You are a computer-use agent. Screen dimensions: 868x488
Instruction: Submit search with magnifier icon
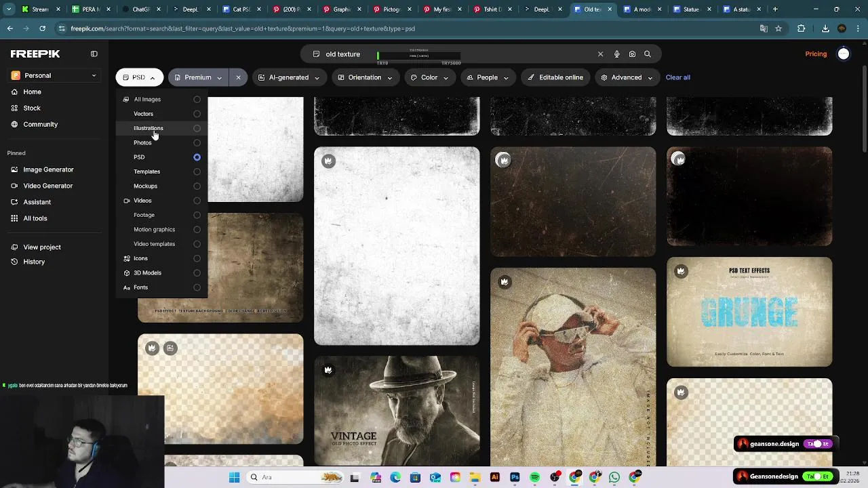(x=648, y=54)
